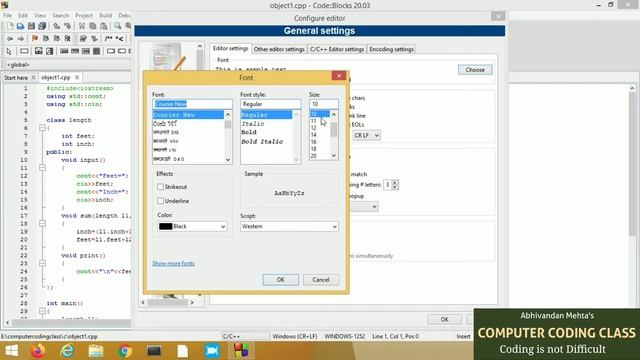
Task: Click OK in Configure editor window
Action: [444, 319]
